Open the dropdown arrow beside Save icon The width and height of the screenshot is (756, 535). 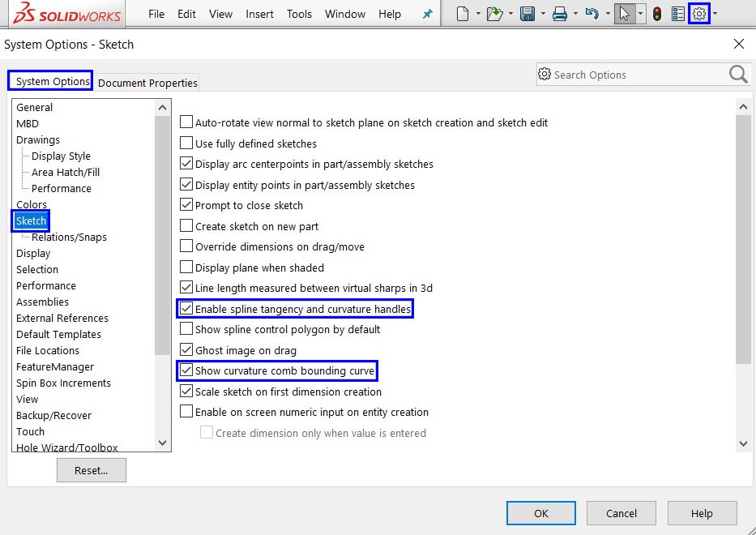(x=542, y=14)
